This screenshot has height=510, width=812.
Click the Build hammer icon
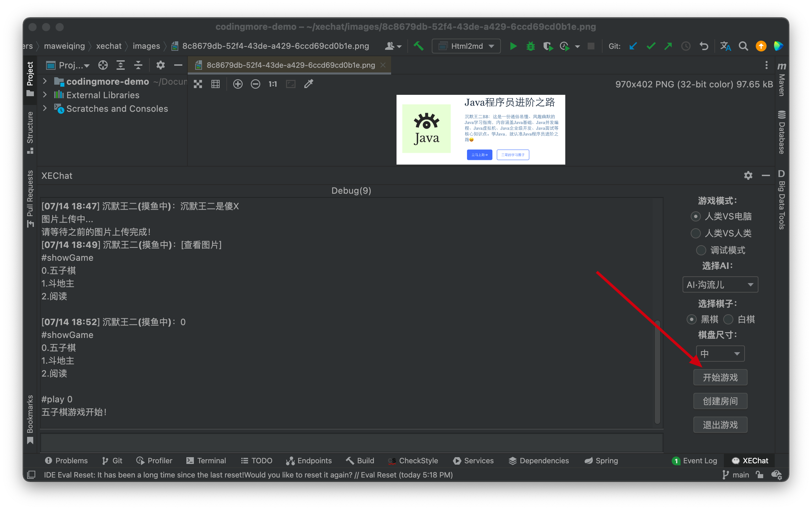point(419,46)
